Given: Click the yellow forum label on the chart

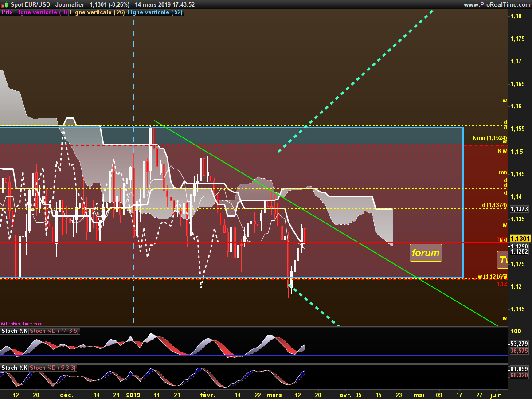Looking at the screenshot, I should tap(426, 253).
